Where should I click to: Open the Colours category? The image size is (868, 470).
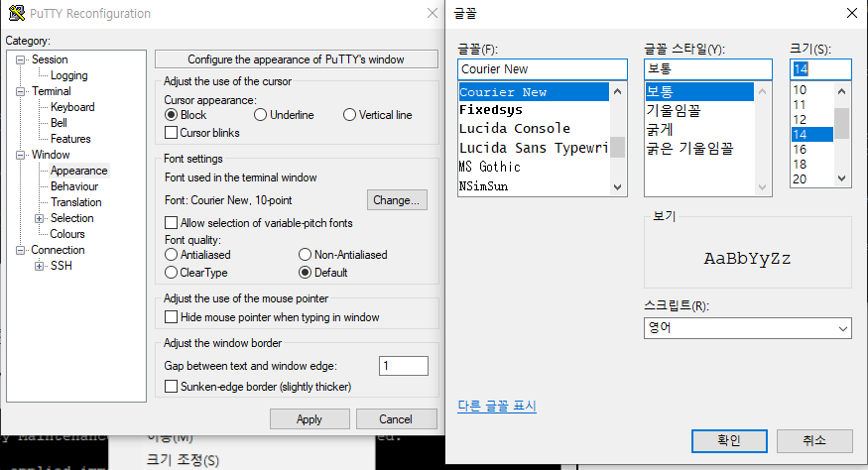click(67, 234)
